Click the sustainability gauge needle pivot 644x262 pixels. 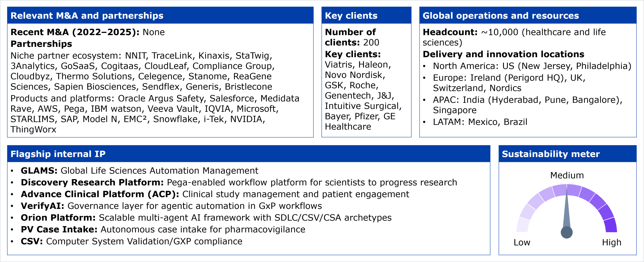(x=567, y=232)
